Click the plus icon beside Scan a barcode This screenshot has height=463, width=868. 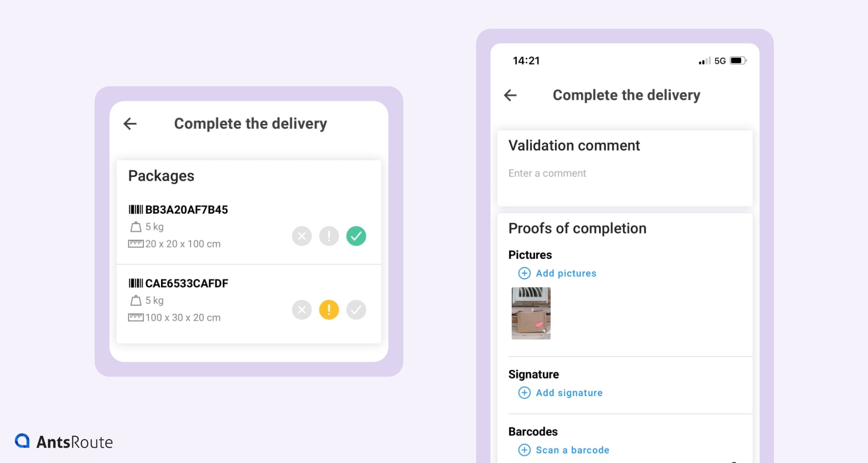524,450
